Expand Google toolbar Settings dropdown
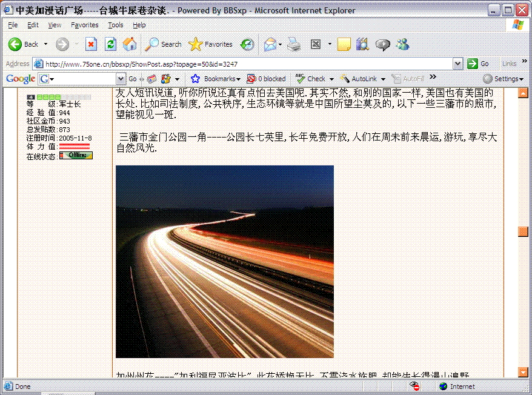The width and height of the screenshot is (532, 395). point(503,79)
